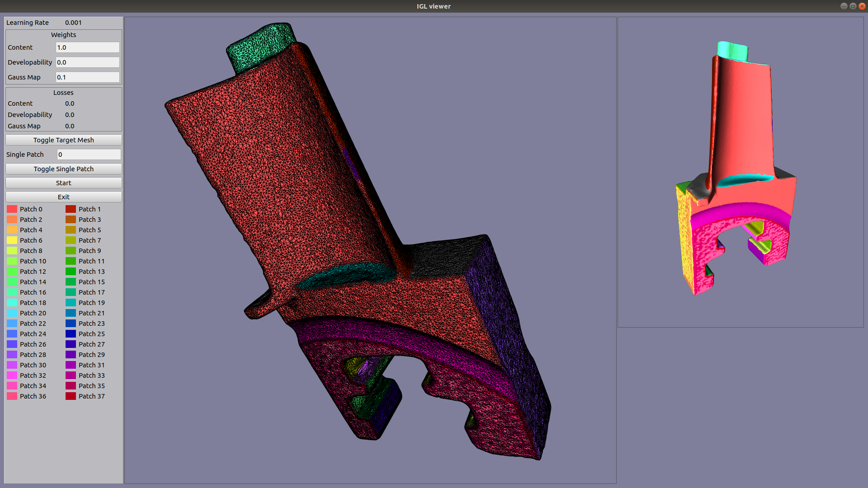
Task: Click the Patch 25 blue swatch
Action: pyautogui.click(x=71, y=334)
